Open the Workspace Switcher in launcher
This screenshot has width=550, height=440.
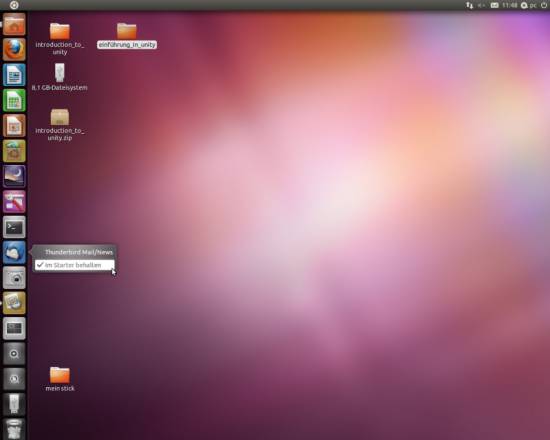click(14, 328)
